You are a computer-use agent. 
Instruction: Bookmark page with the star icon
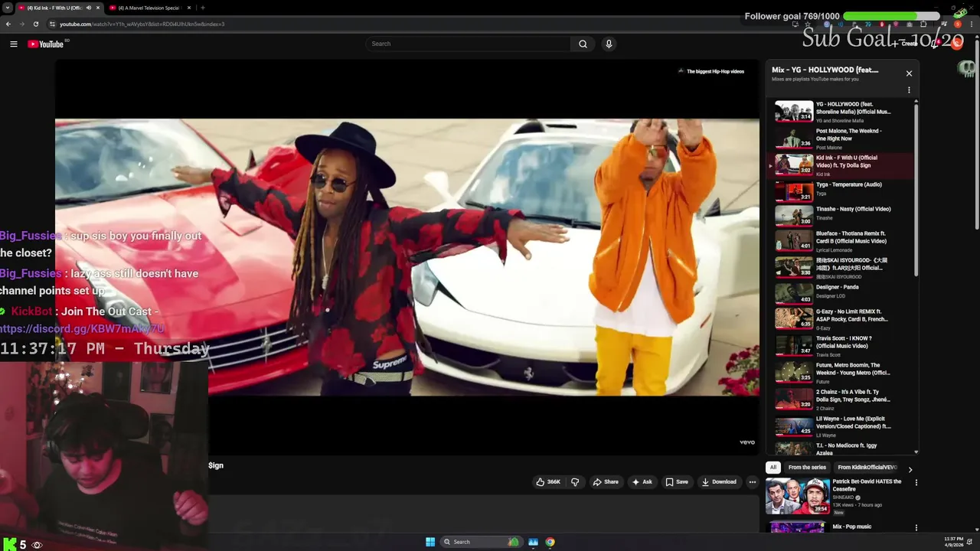coord(806,24)
